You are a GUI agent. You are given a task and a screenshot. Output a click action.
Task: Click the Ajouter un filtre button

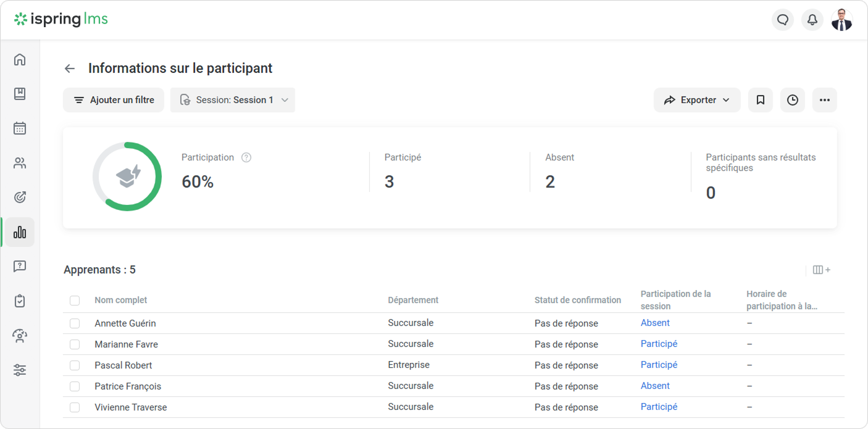tap(114, 100)
